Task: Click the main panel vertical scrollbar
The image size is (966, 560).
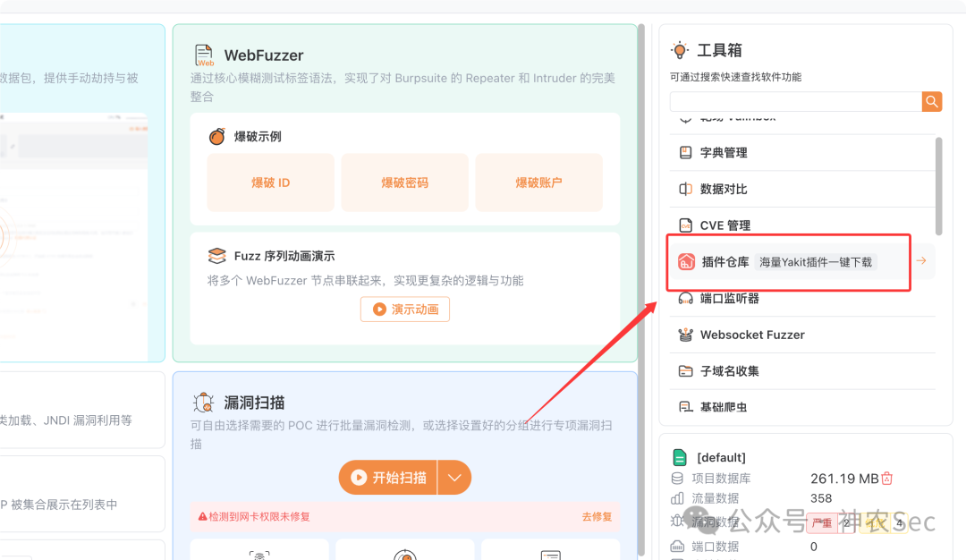Action: (640, 290)
